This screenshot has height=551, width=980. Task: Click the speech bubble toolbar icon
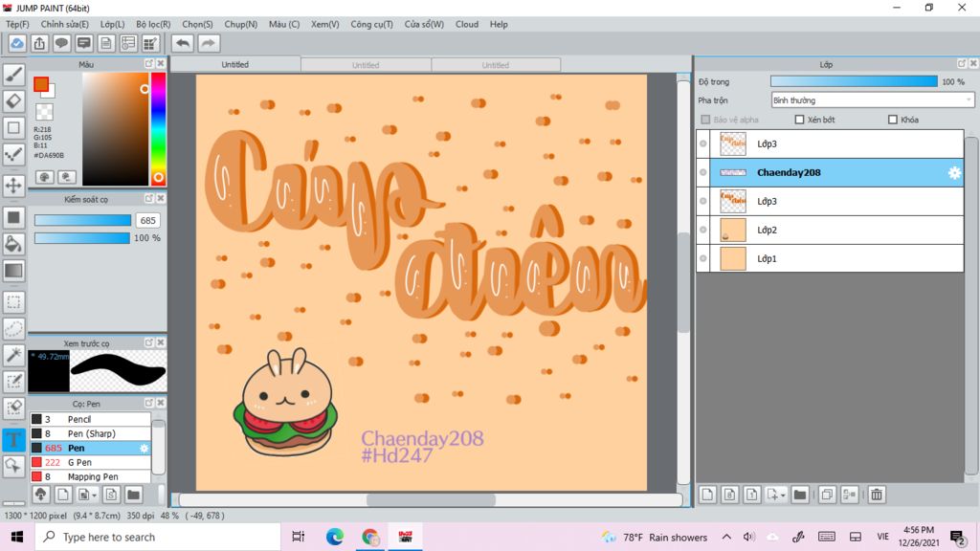[x=61, y=43]
